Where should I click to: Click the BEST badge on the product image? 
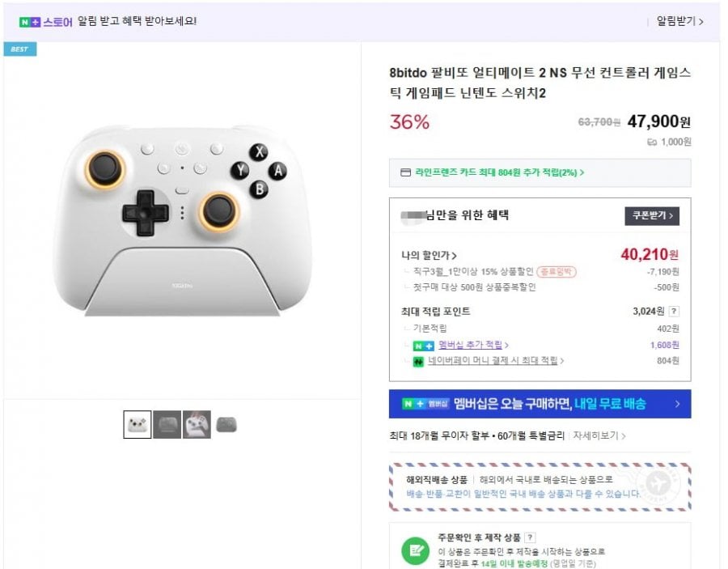point(19,49)
